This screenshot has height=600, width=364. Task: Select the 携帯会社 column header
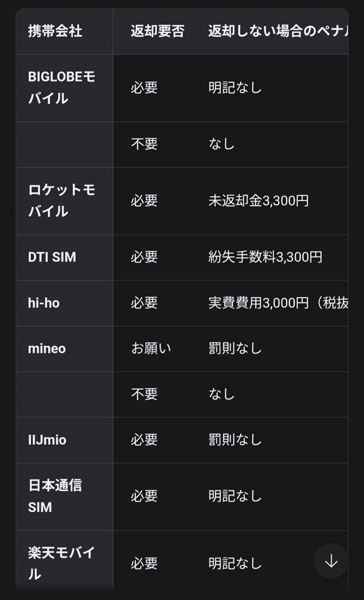[55, 32]
